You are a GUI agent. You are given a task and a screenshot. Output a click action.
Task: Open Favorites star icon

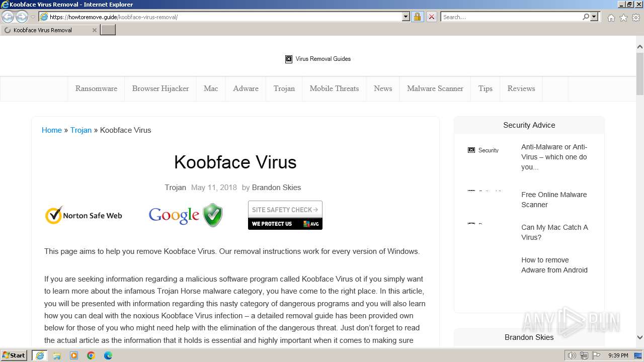point(623,18)
